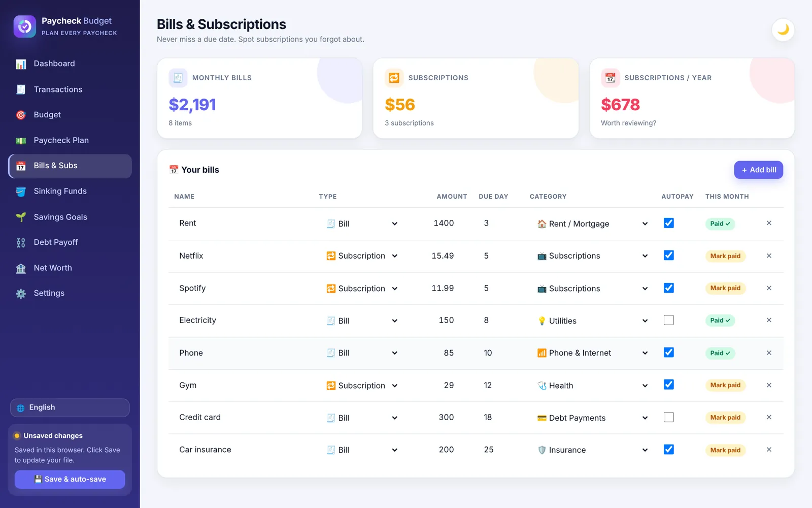Delete the Phone bill row
Viewport: 812px width, 508px height.
coord(769,353)
